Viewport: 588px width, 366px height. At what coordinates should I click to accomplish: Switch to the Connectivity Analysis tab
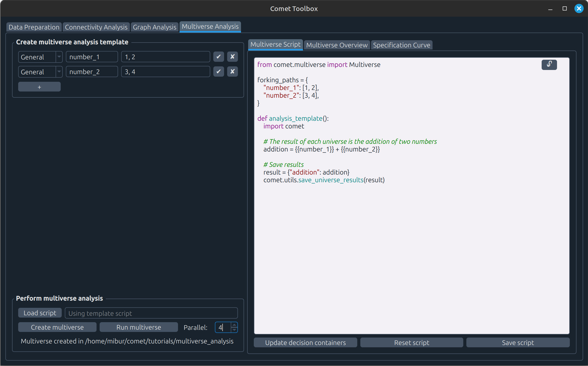(96, 27)
